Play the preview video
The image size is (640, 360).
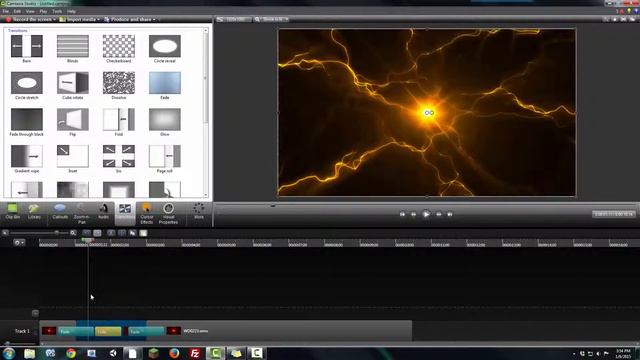(426, 214)
